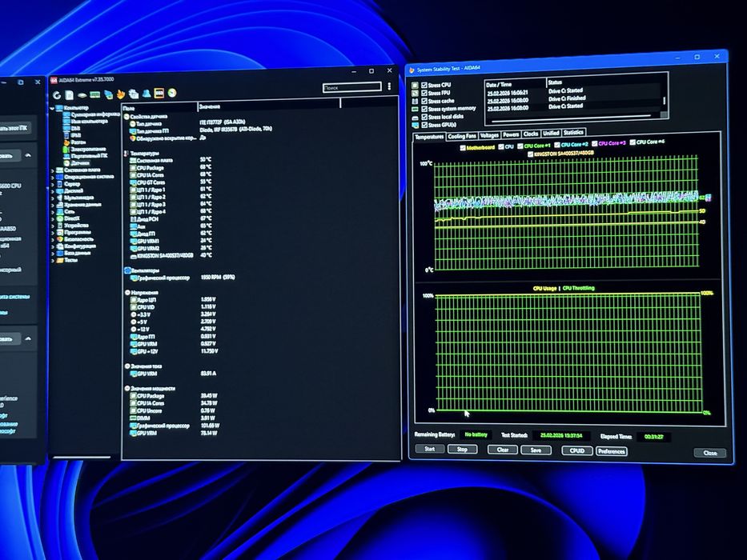Click the disk benchmark icon in the AIDA64 toolbar
Screen dimensions: 747x560
pyautogui.click(x=82, y=95)
